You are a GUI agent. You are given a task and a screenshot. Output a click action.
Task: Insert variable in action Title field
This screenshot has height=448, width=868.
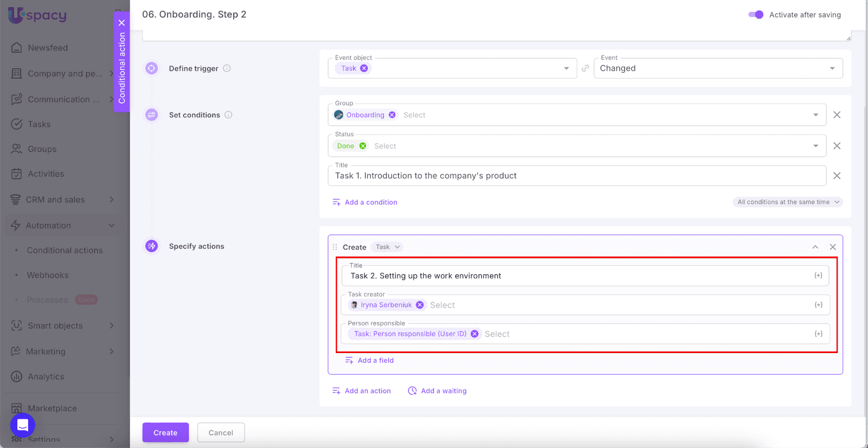click(818, 276)
